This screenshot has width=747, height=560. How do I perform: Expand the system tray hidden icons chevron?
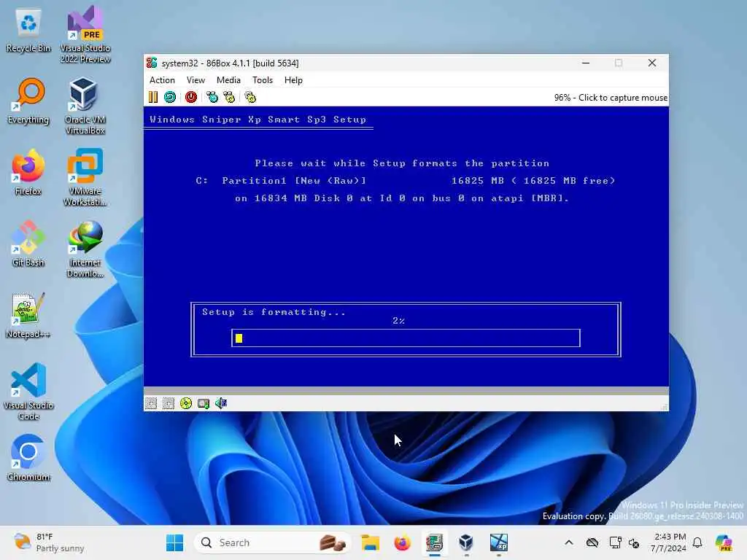click(569, 542)
